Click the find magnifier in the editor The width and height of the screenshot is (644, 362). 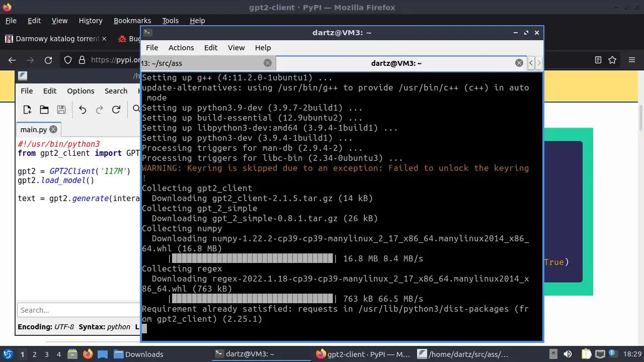136,109
